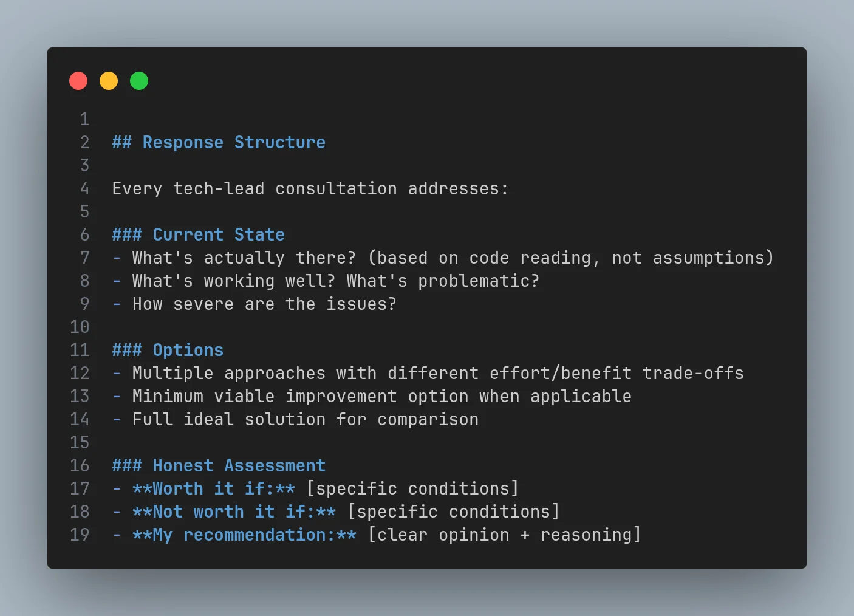The height and width of the screenshot is (616, 854).
Task: Click the "### Current State" heading
Action: click(x=198, y=235)
